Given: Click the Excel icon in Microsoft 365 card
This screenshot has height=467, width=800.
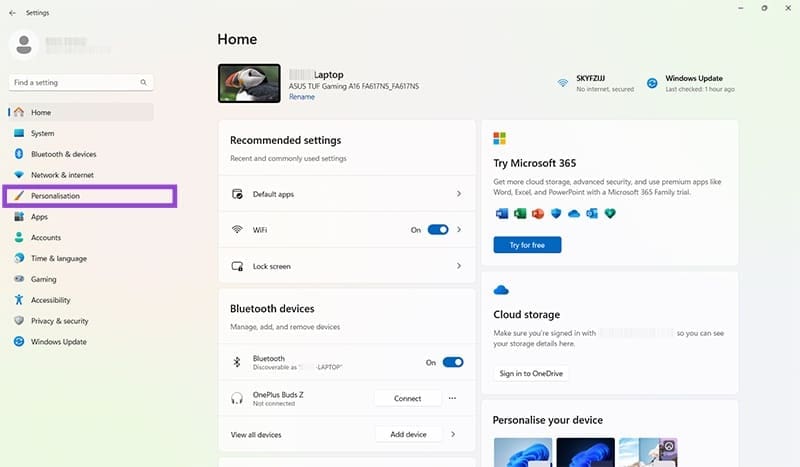Looking at the screenshot, I should click(520, 213).
